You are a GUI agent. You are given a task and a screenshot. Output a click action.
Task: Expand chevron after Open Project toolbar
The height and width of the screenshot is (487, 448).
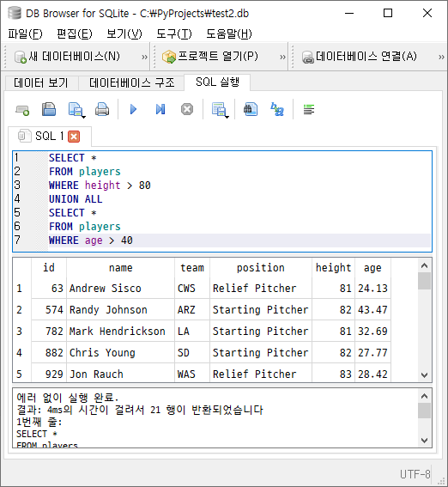point(282,57)
